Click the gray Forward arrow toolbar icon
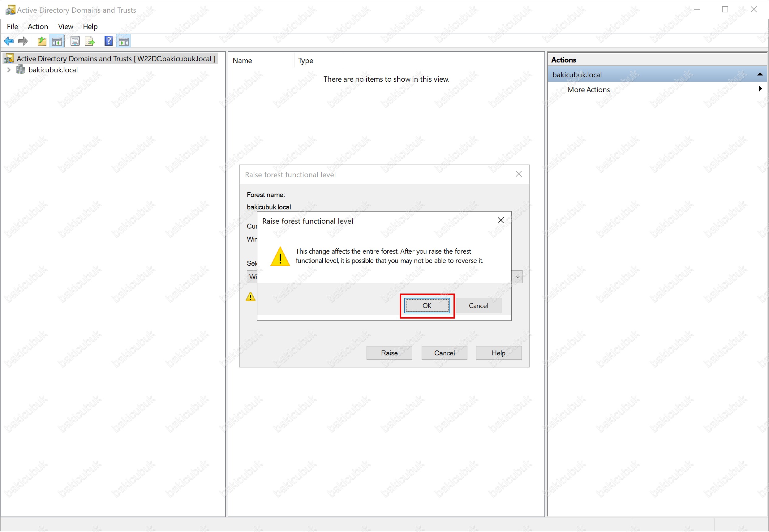The height and width of the screenshot is (532, 769). (23, 41)
